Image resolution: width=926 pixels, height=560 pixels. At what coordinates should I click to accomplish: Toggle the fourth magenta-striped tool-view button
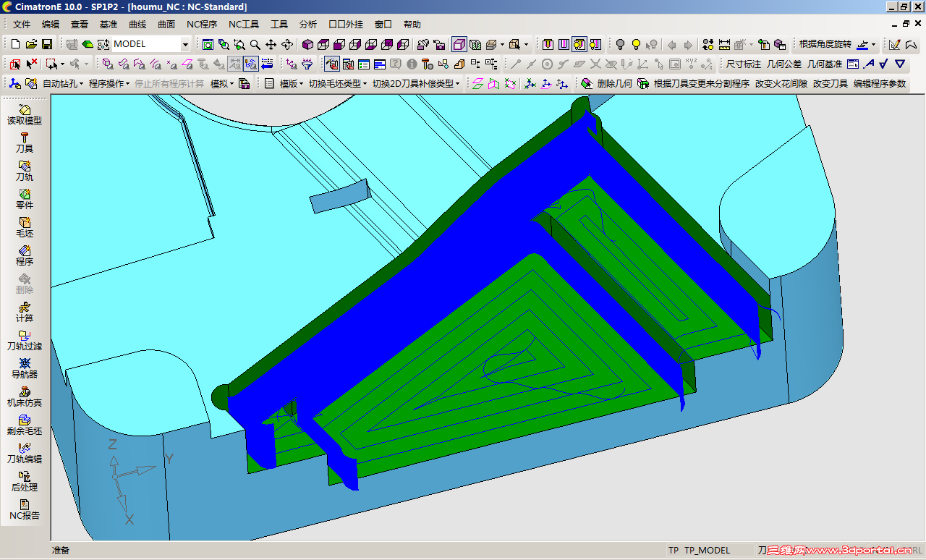point(595,44)
